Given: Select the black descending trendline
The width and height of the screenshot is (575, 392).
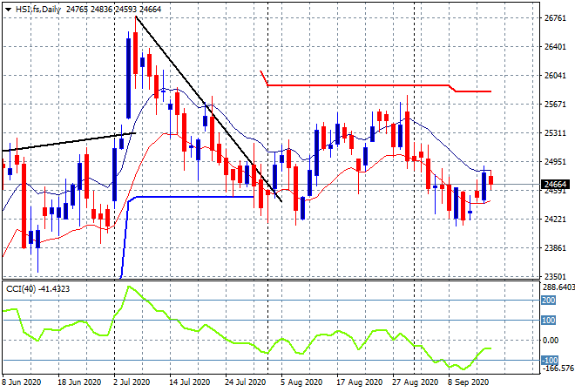Looking at the screenshot, I should coord(209,109).
